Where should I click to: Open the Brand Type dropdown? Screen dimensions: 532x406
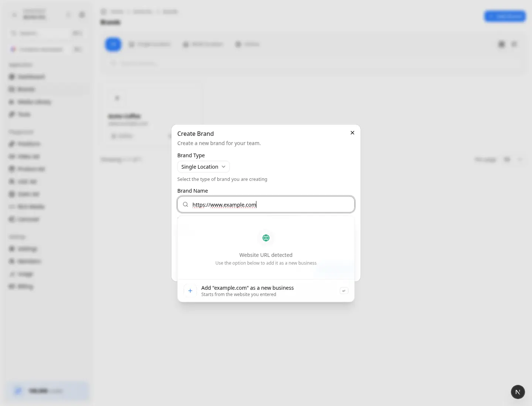point(204,167)
